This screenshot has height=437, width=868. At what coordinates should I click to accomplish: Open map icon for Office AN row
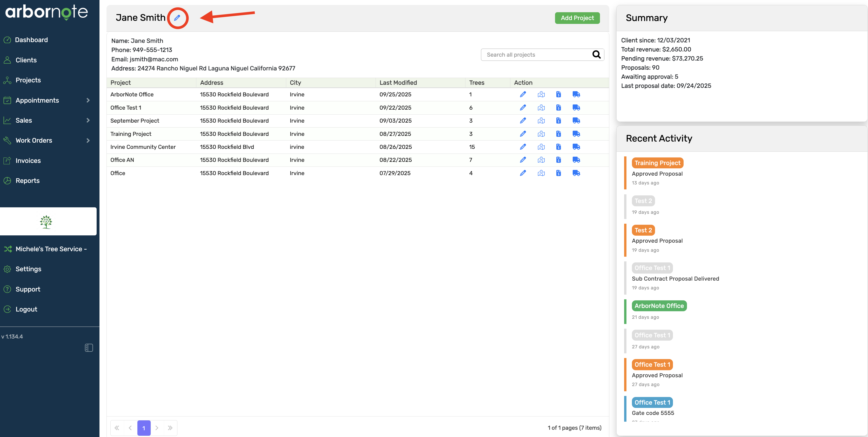(x=541, y=160)
